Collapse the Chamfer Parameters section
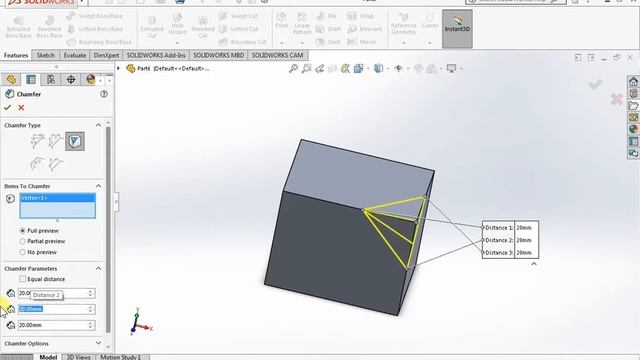The height and width of the screenshot is (360, 640). (98, 268)
